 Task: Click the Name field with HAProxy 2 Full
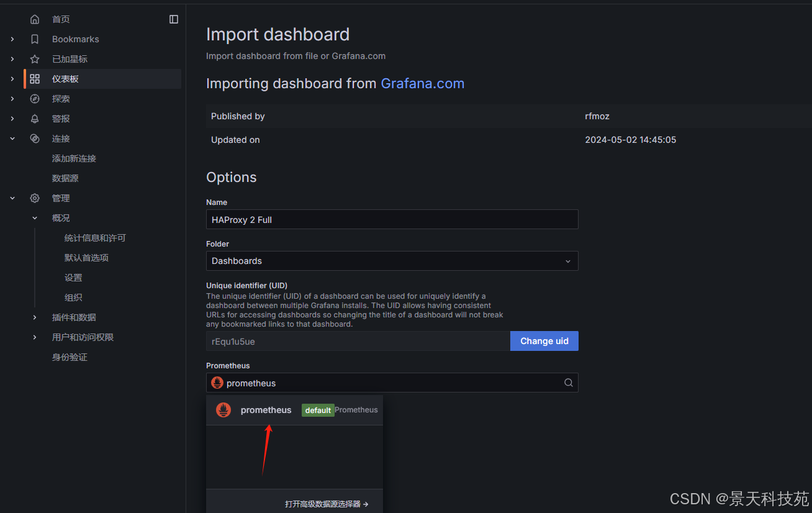tap(392, 219)
